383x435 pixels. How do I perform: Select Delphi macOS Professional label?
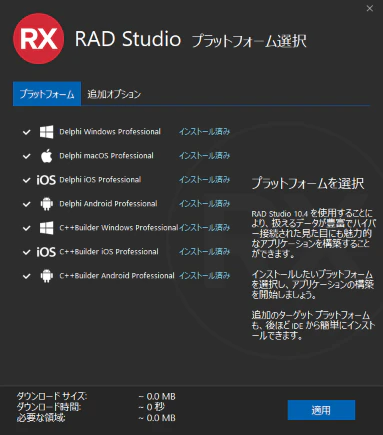106,156
